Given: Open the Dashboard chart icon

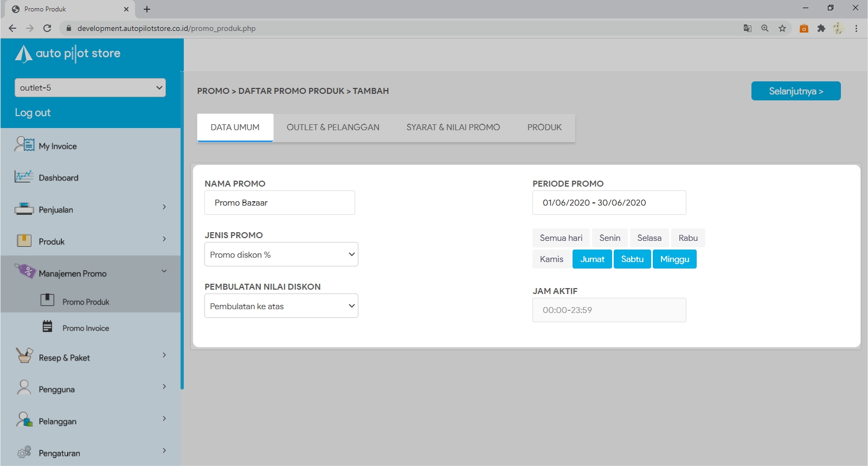Looking at the screenshot, I should 24,177.
